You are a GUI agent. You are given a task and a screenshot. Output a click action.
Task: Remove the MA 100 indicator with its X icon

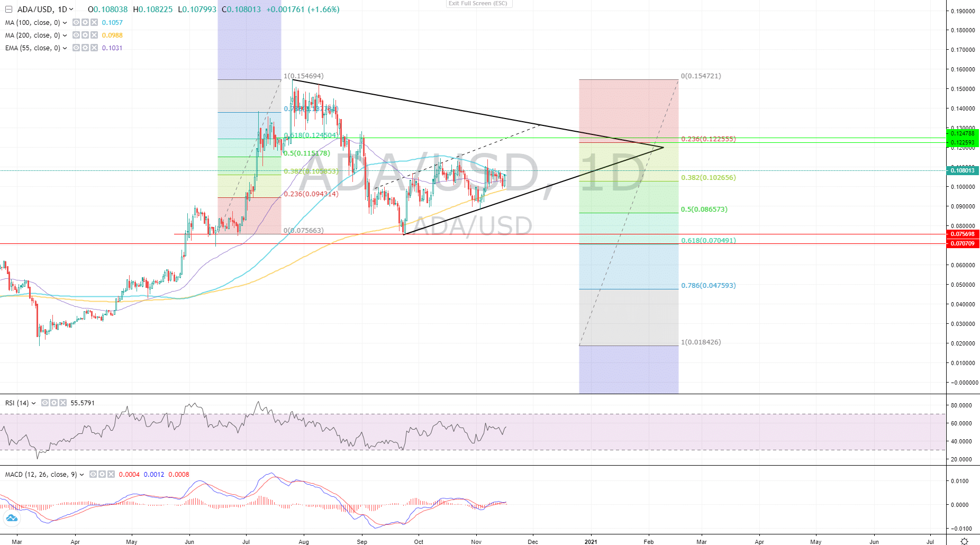click(x=94, y=22)
